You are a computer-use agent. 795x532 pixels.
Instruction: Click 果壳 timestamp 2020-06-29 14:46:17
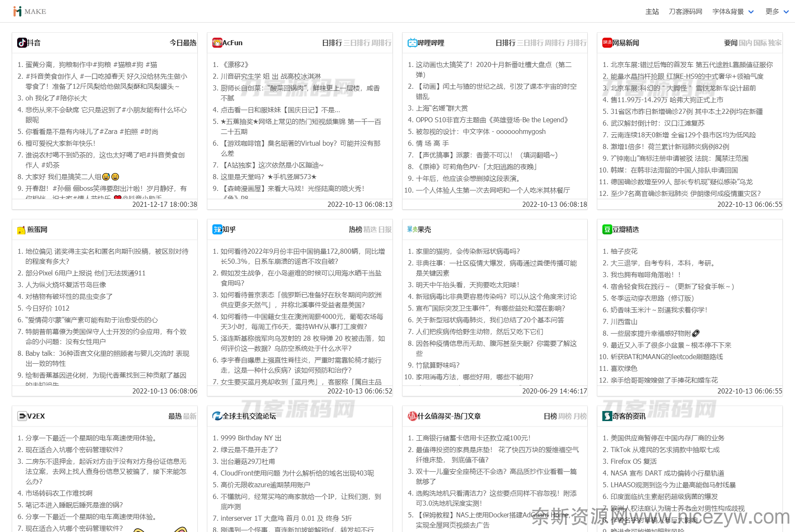pos(555,391)
